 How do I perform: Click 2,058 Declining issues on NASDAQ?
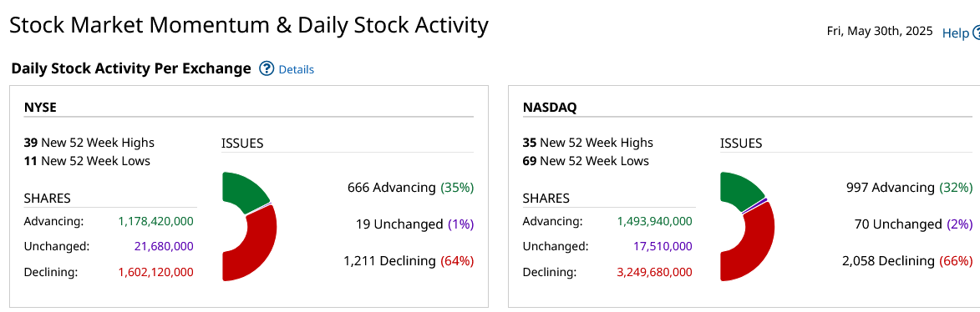coord(907,261)
